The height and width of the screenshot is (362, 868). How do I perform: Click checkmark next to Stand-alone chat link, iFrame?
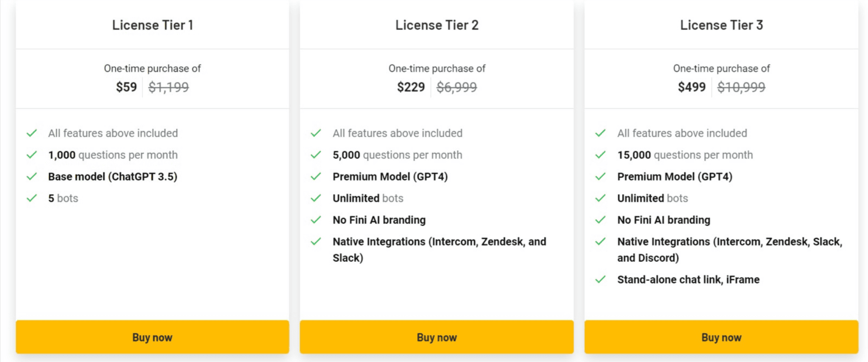(x=600, y=279)
